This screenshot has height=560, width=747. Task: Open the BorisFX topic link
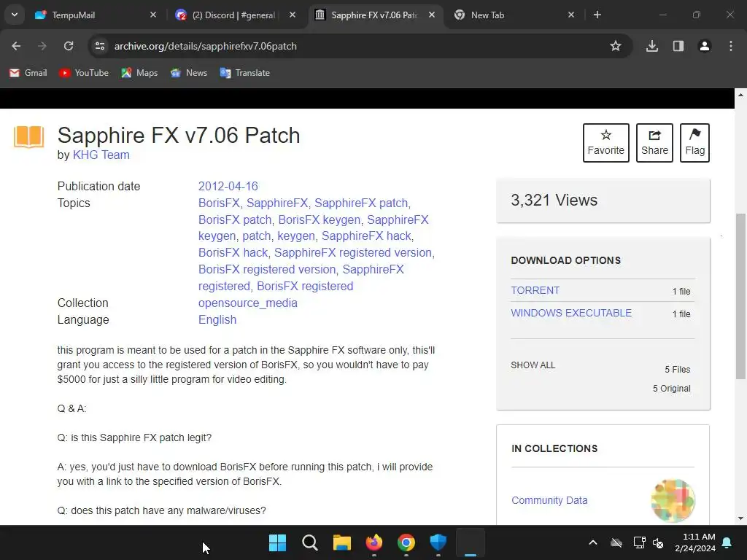pyautogui.click(x=219, y=203)
